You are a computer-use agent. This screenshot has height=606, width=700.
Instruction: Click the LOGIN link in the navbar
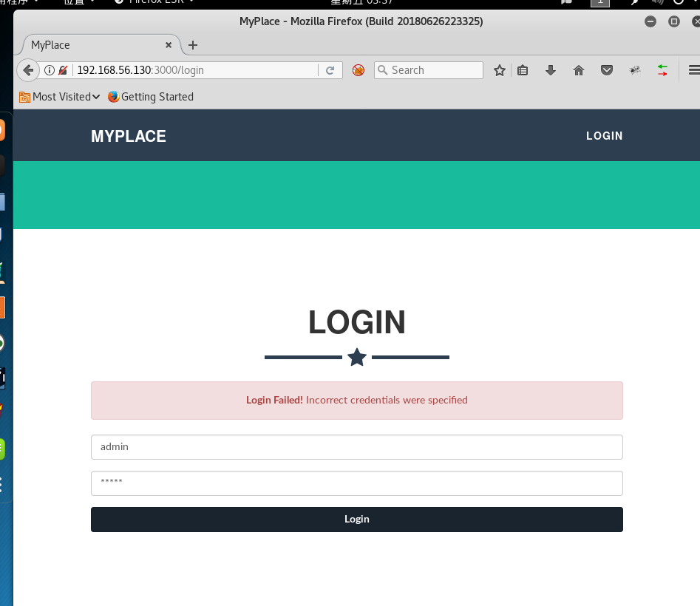pos(604,135)
